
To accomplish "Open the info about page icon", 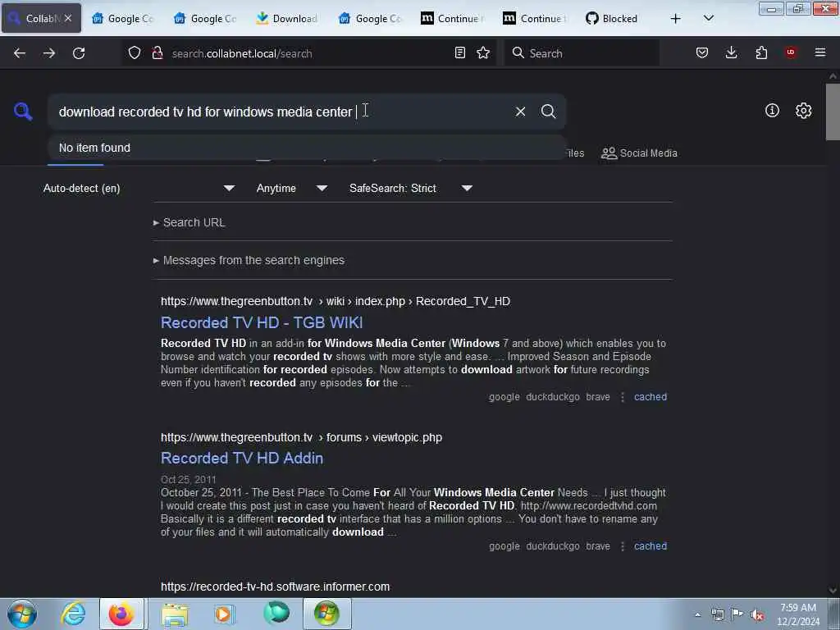I will click(772, 111).
